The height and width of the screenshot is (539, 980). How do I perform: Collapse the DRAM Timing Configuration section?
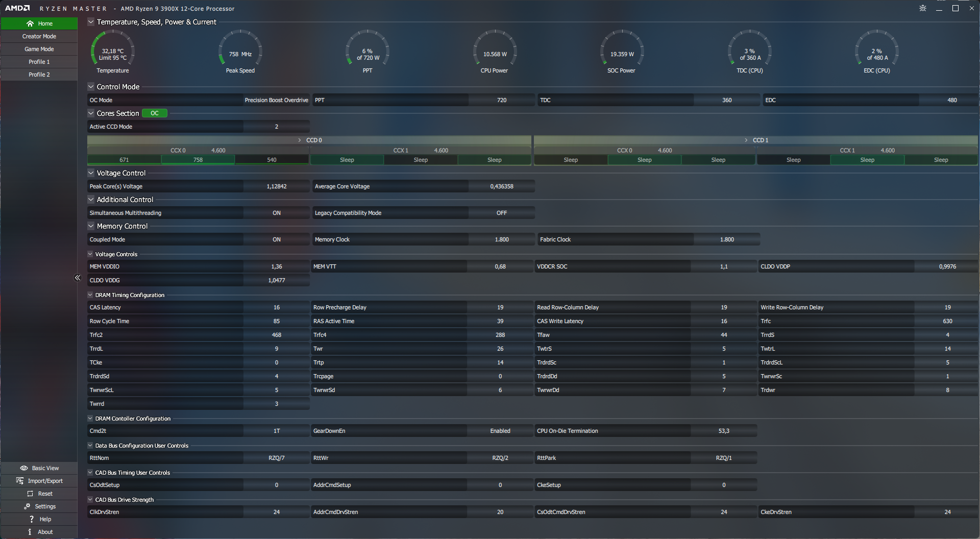[90, 295]
